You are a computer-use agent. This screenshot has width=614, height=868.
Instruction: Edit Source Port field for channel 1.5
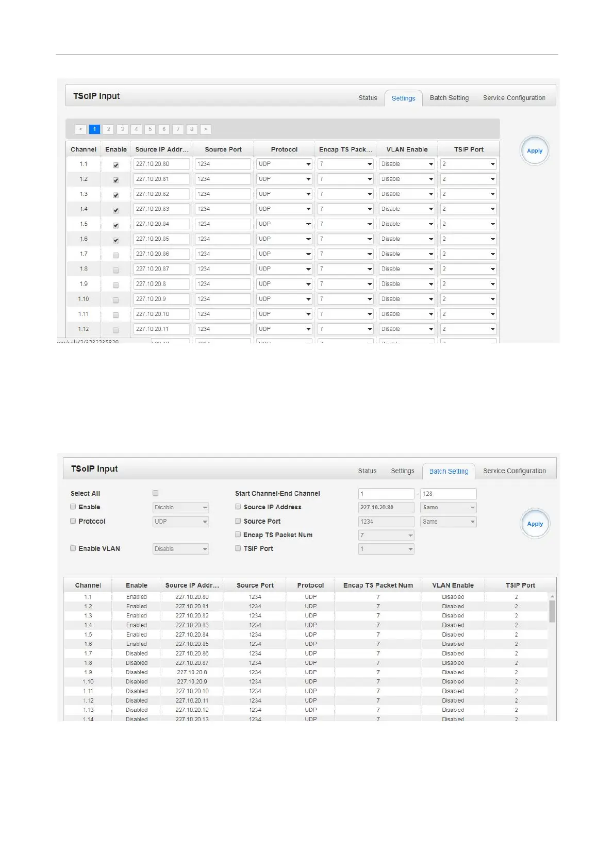coord(223,224)
